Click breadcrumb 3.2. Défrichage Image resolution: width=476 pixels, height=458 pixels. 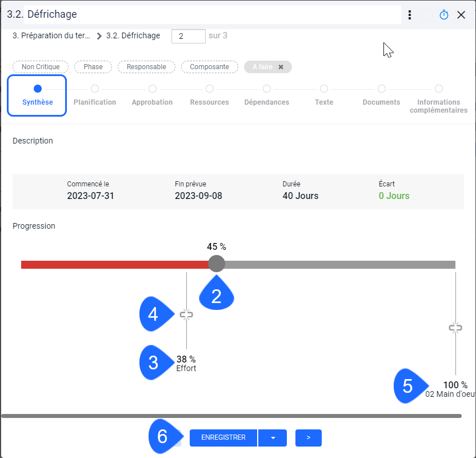pos(133,35)
